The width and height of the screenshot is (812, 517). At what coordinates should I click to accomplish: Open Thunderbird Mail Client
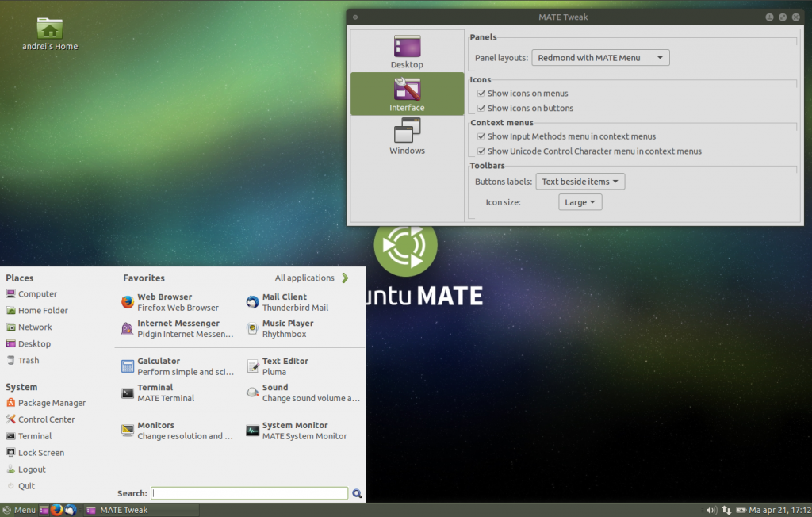click(295, 301)
